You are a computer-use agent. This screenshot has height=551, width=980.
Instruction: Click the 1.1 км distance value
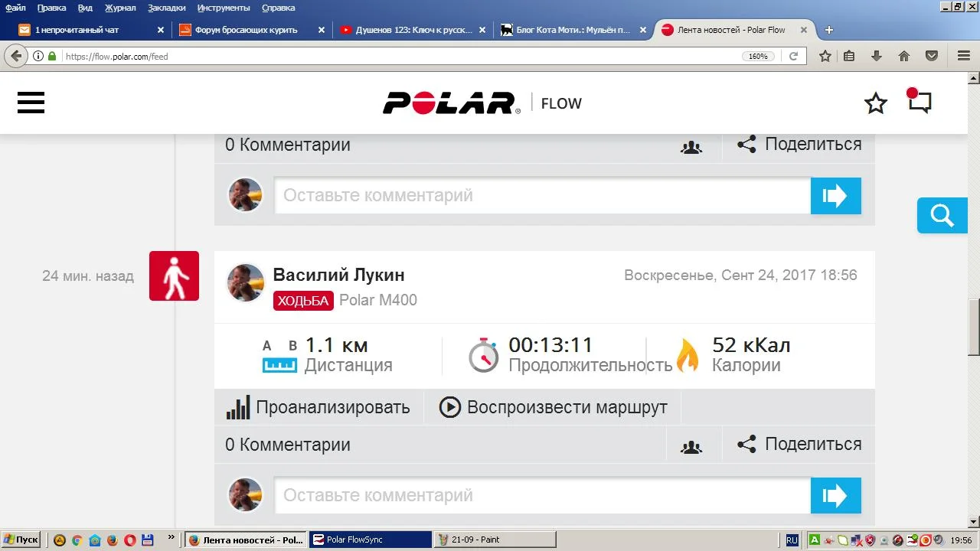pyautogui.click(x=337, y=345)
